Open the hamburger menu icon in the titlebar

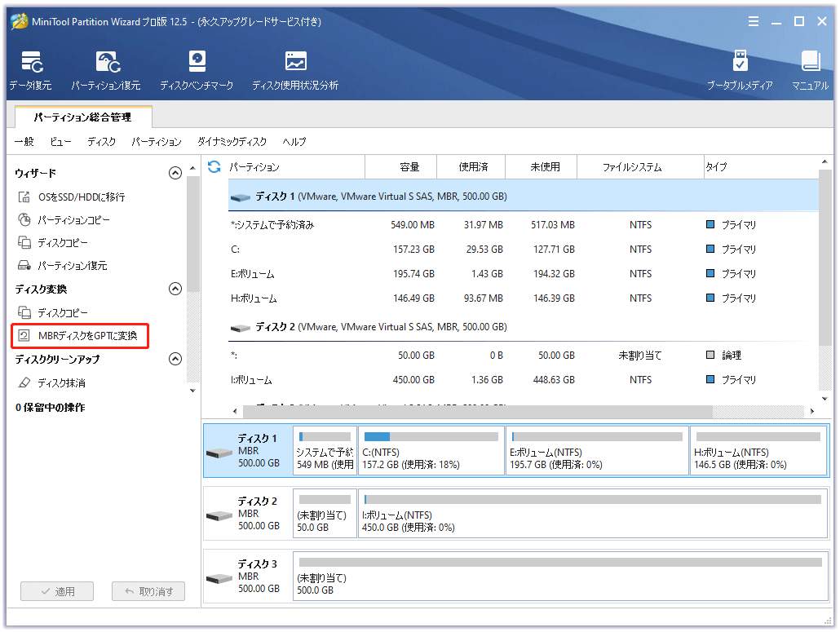pyautogui.click(x=753, y=21)
